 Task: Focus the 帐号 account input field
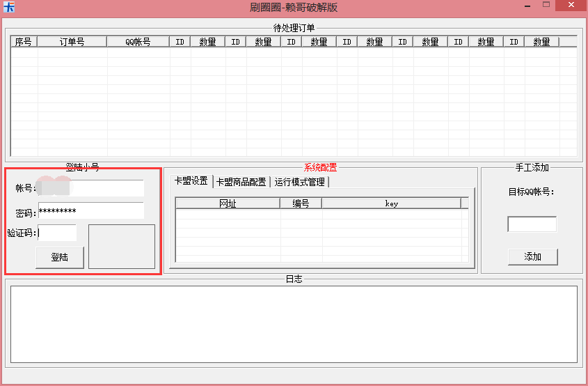coord(90,188)
